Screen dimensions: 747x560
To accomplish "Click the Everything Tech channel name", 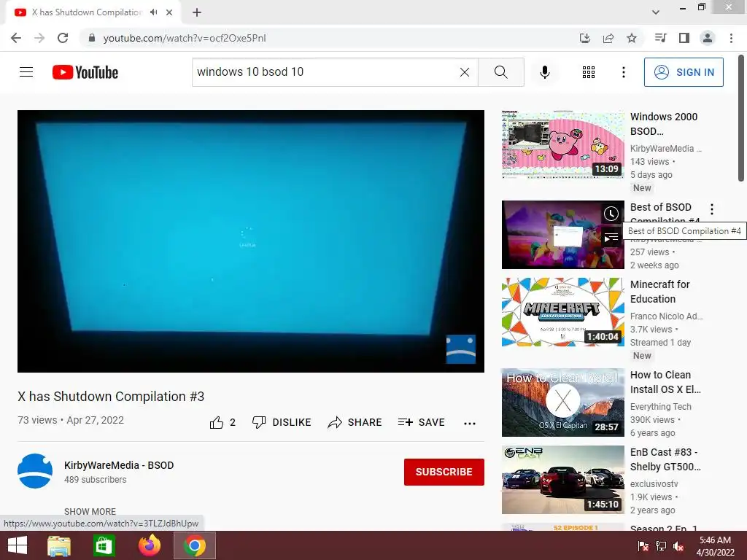I will click(x=660, y=407).
